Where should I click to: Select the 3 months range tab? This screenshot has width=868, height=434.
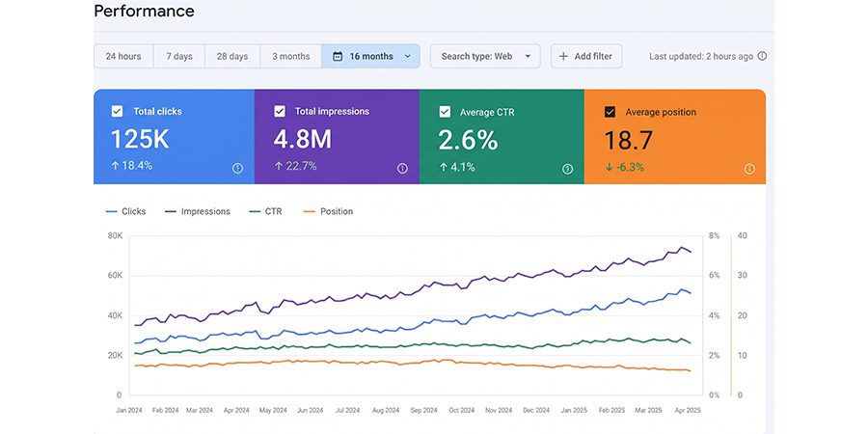[291, 56]
